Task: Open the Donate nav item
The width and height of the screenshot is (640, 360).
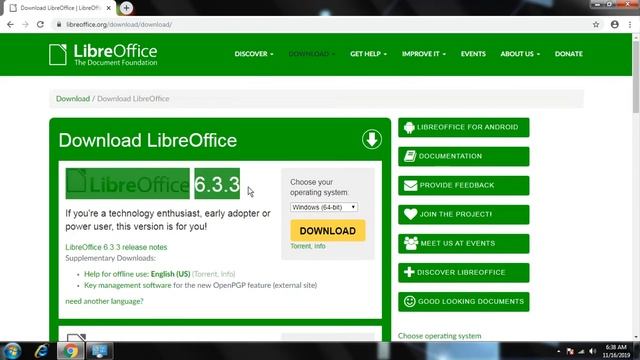Action: coord(569,54)
